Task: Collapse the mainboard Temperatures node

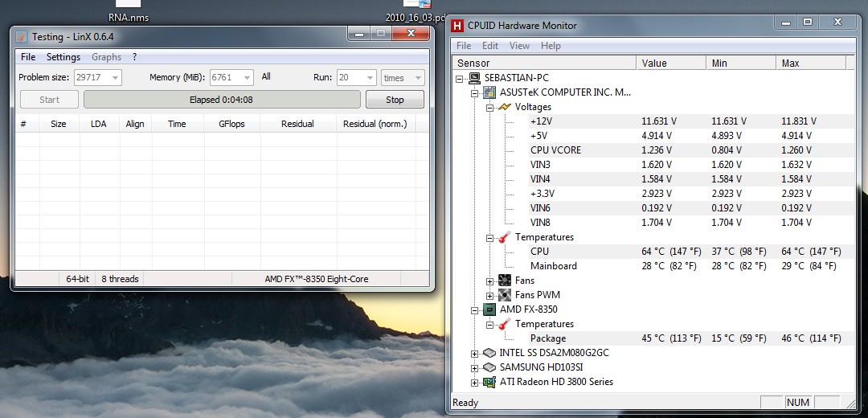Action: point(490,237)
